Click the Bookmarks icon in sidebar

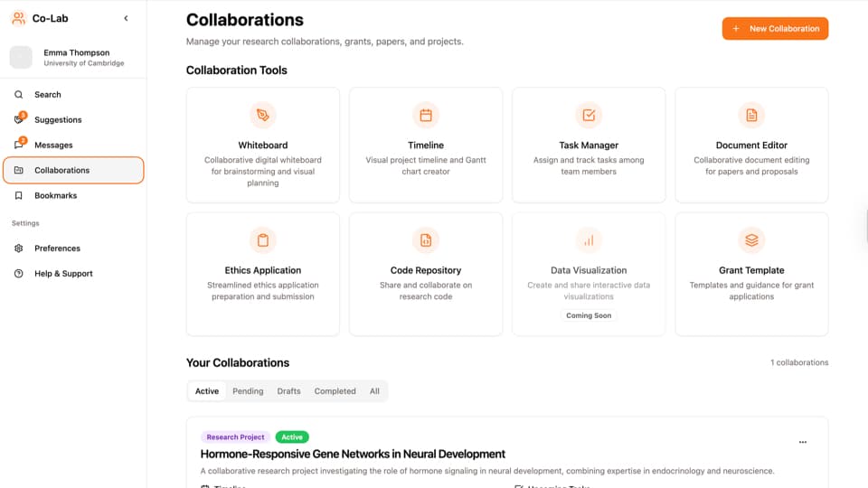(19, 196)
